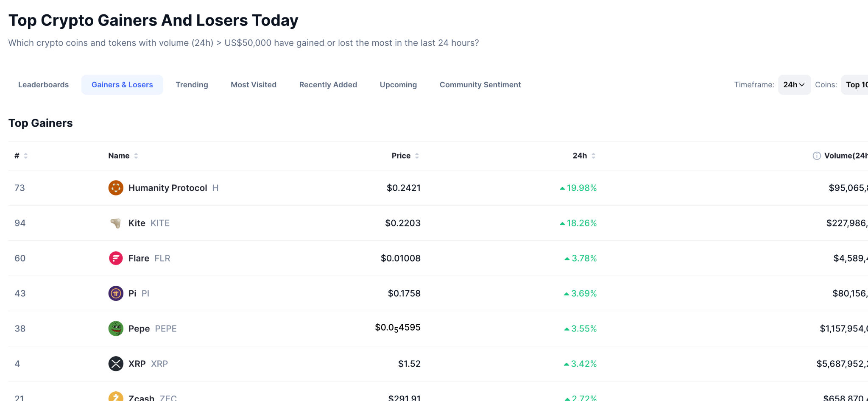Open the Humanity Protocol coin page link

[167, 188]
